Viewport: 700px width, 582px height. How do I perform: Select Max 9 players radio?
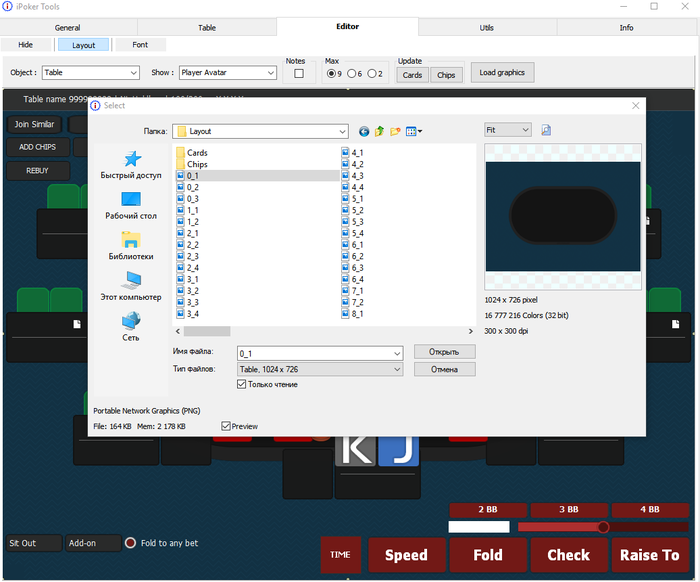(x=331, y=74)
